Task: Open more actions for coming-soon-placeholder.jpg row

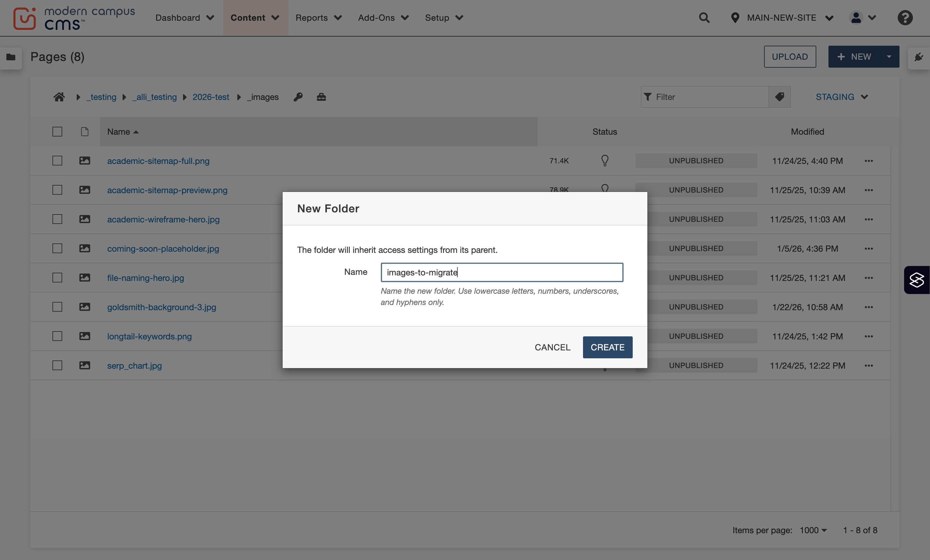Action: (868, 249)
